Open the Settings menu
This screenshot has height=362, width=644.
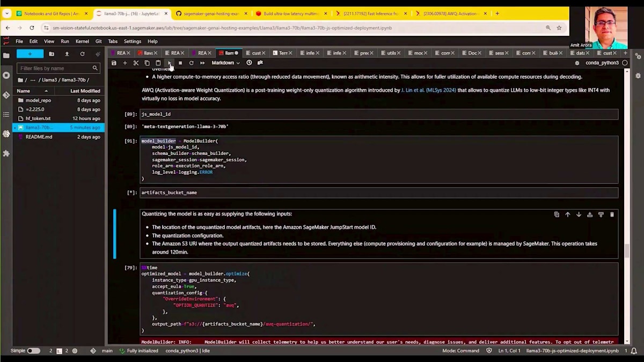tap(133, 41)
